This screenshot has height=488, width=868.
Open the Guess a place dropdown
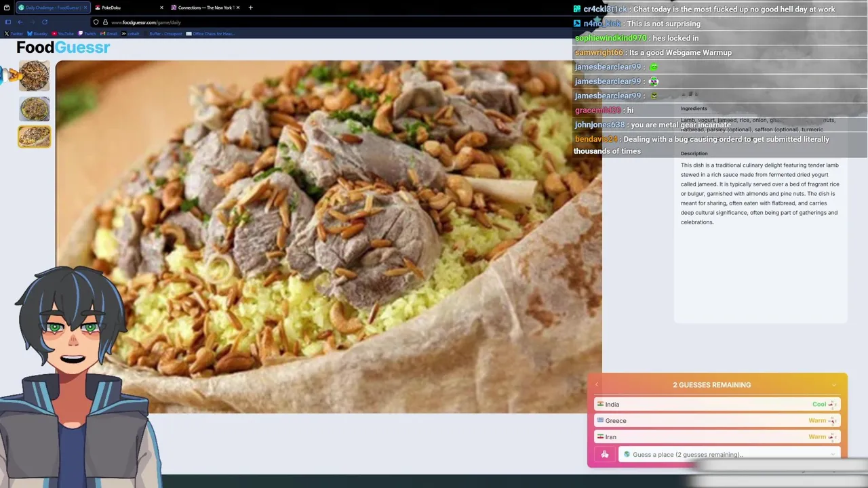pyautogui.click(x=730, y=455)
